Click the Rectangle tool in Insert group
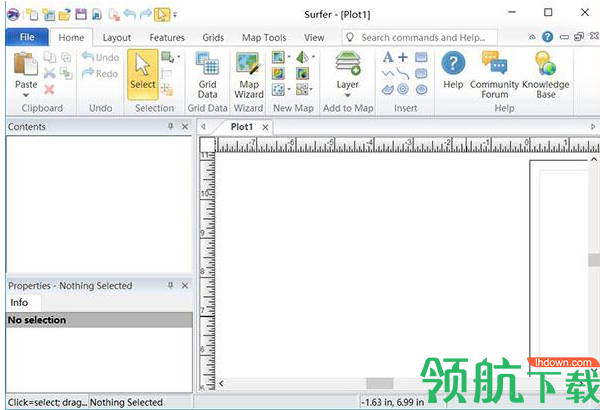The image size is (600, 410). 421,57
